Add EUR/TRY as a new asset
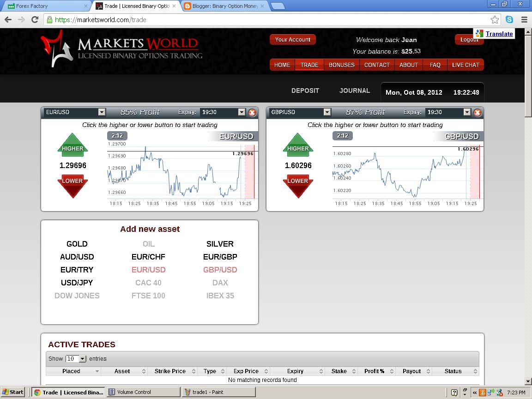Screen dimensions: 532x399 pyautogui.click(x=77, y=270)
